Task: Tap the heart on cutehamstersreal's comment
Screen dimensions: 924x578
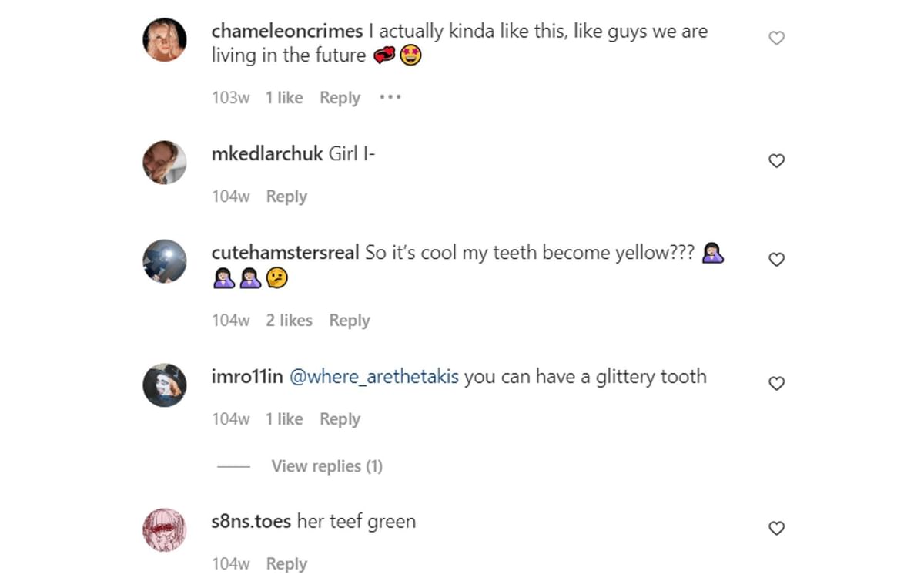Action: click(x=775, y=259)
